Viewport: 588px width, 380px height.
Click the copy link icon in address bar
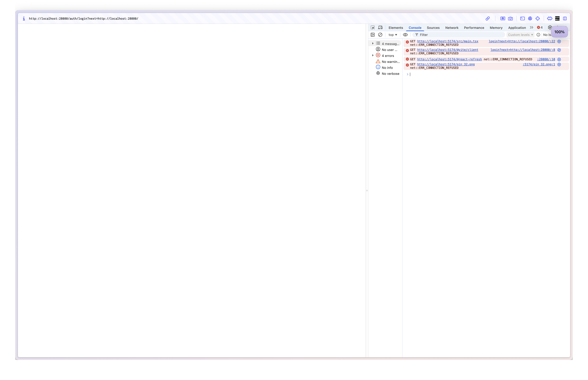pyautogui.click(x=488, y=19)
